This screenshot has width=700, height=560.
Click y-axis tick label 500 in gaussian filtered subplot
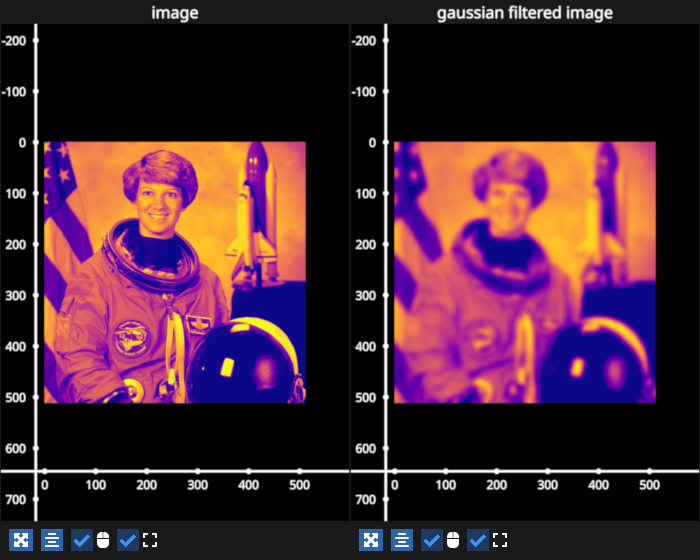(366, 397)
